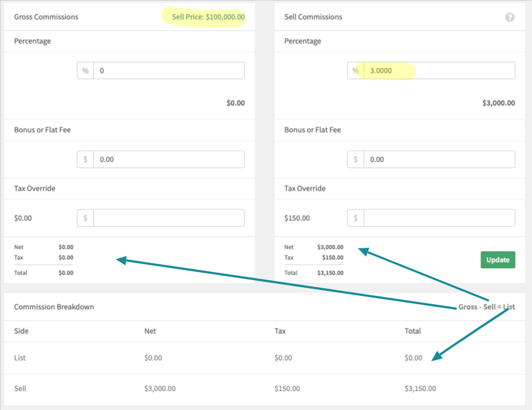Screen dimensions: 532x410
Task: Click dollar sign beside Gross Tax Override
Action: tap(85, 218)
